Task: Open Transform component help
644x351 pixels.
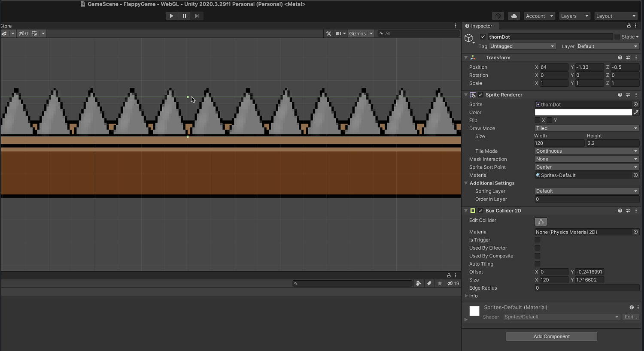Action: click(x=620, y=57)
